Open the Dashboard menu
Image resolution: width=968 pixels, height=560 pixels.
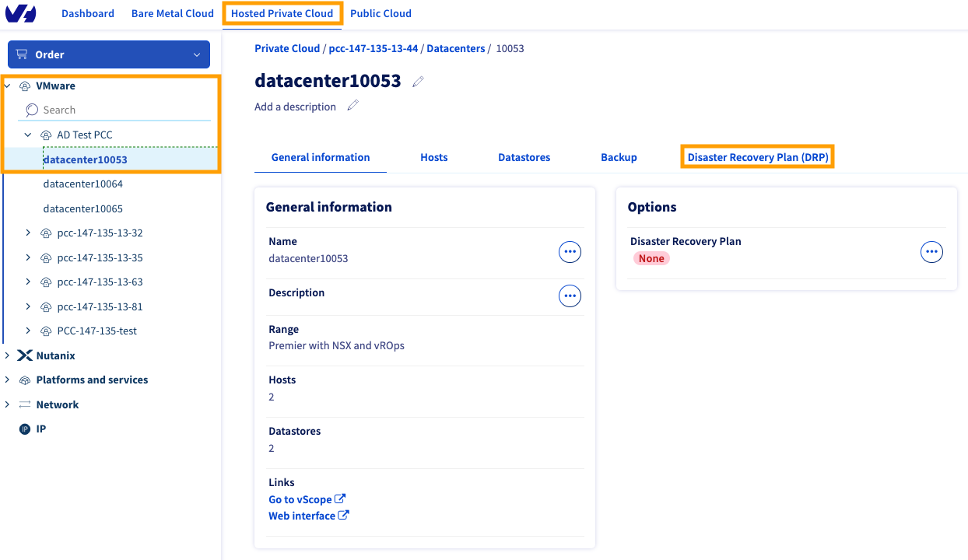pyautogui.click(x=88, y=13)
